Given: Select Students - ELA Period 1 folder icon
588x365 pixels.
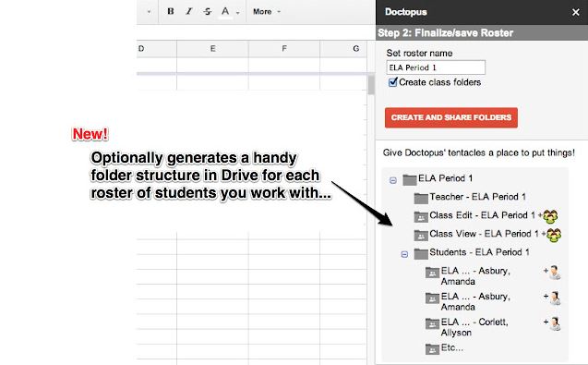Looking at the screenshot, I should (421, 253).
